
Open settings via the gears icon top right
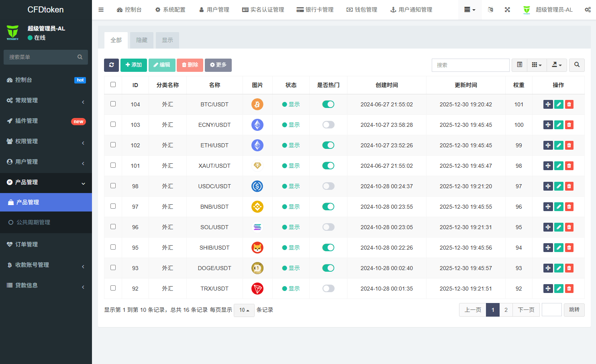588,9
